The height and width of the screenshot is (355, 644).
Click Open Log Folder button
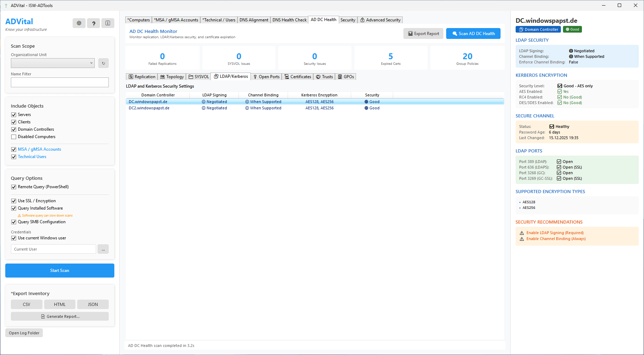pyautogui.click(x=24, y=333)
